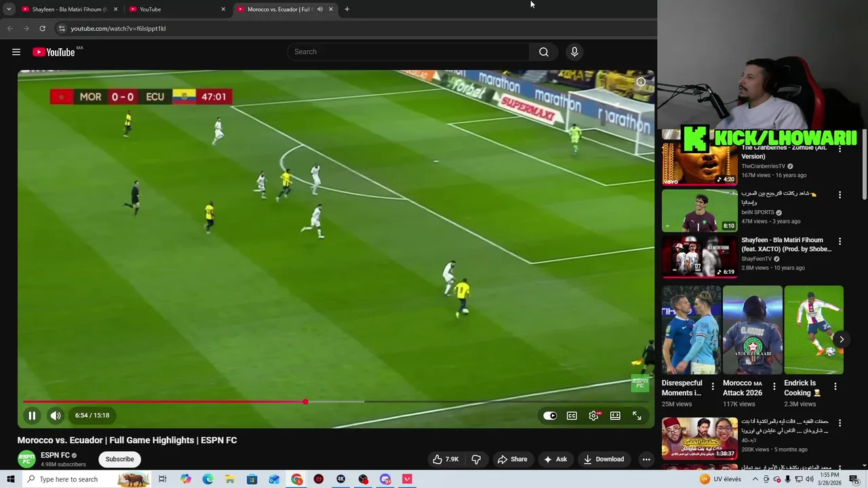
Task: Open options for The Cranberries Zombie video
Action: [x=840, y=148]
